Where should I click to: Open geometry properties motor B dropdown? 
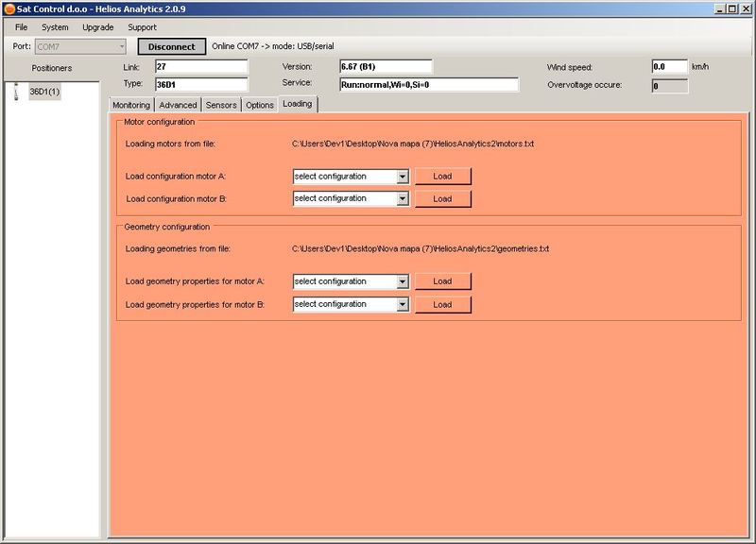403,304
